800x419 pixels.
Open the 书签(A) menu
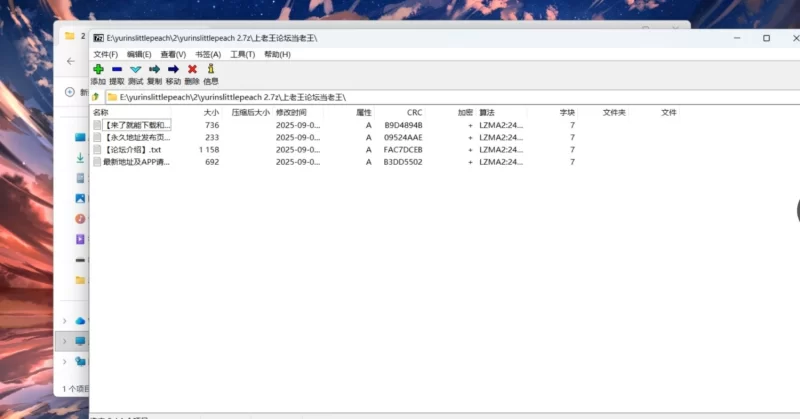point(208,54)
